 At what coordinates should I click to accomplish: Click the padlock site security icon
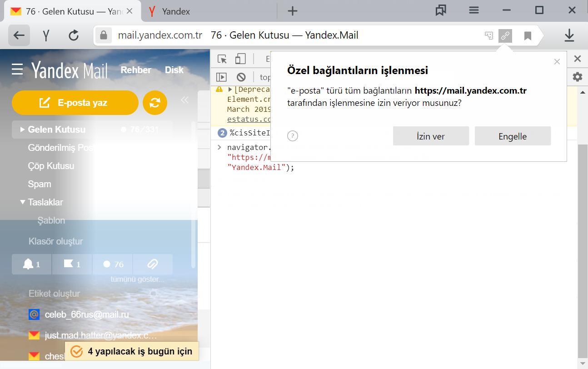pos(104,35)
